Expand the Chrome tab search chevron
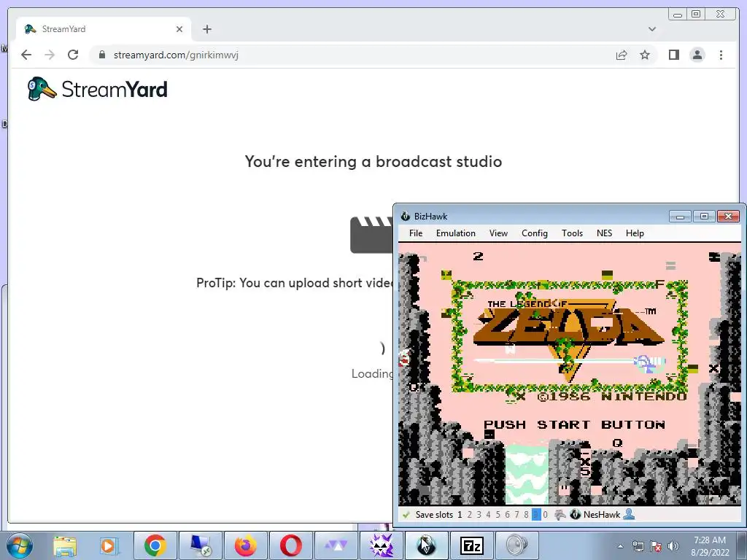Screen dimensions: 747x560 (x=651, y=29)
